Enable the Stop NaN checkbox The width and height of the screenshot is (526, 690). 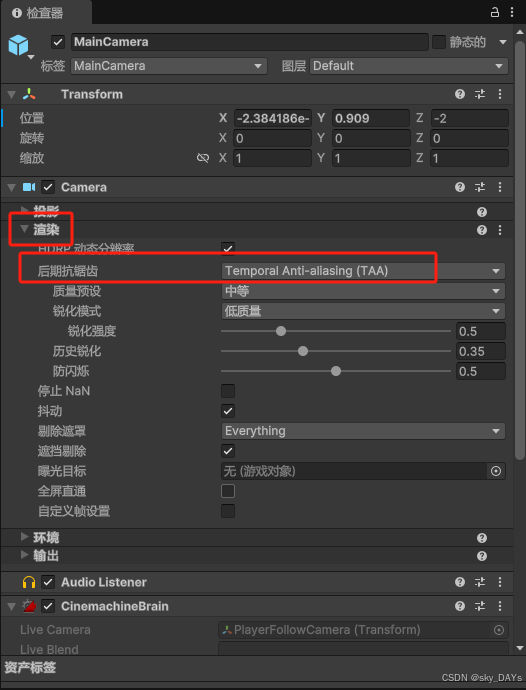(x=228, y=391)
